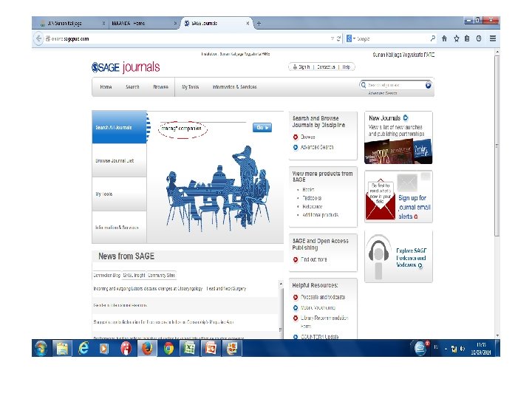Viewport: 532px width, 399px height.
Task: Click the Firefox taskbar icon
Action: [x=147, y=349]
